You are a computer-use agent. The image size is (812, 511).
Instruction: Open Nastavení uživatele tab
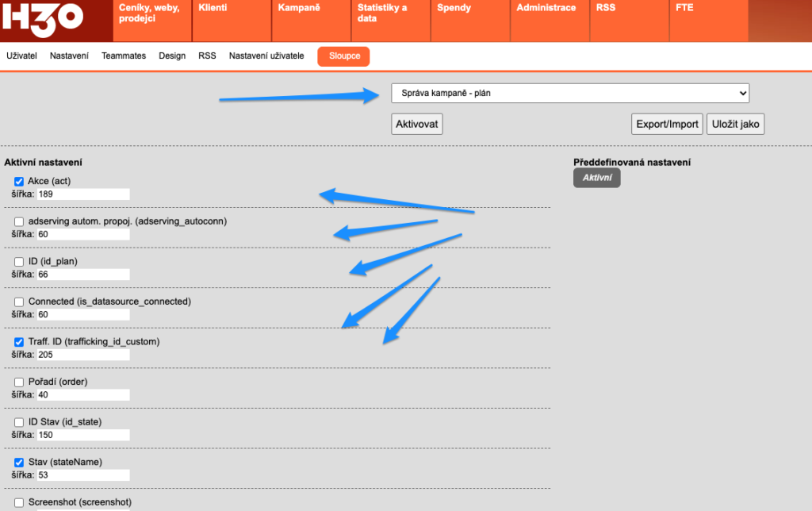[x=266, y=56]
